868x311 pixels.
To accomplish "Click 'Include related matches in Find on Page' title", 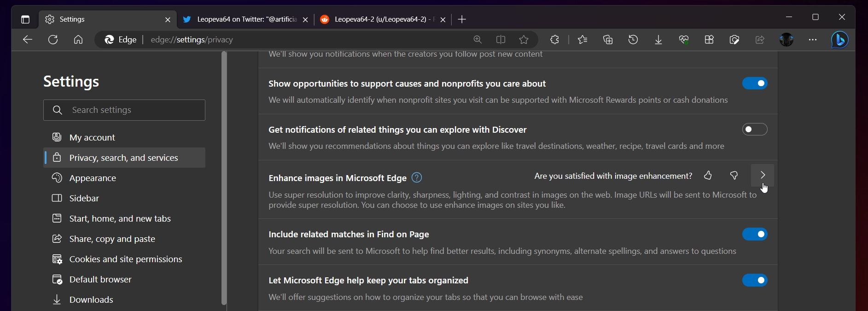I will pos(349,234).
